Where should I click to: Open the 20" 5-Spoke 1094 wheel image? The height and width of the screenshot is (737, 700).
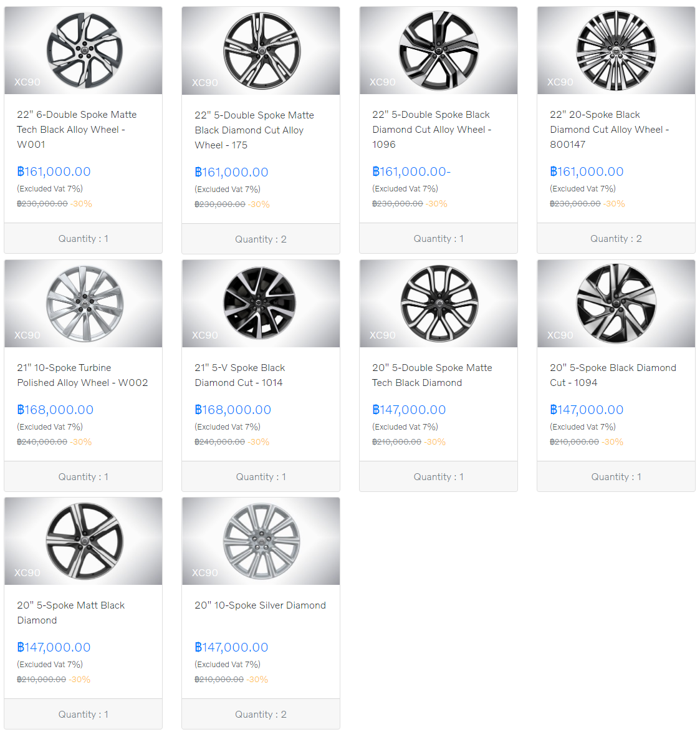tap(616, 304)
